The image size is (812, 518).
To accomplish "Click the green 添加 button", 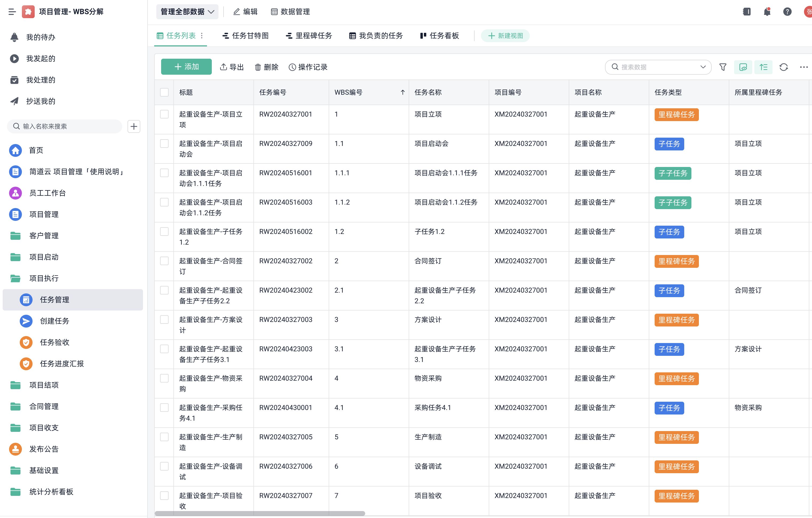I will (x=186, y=67).
